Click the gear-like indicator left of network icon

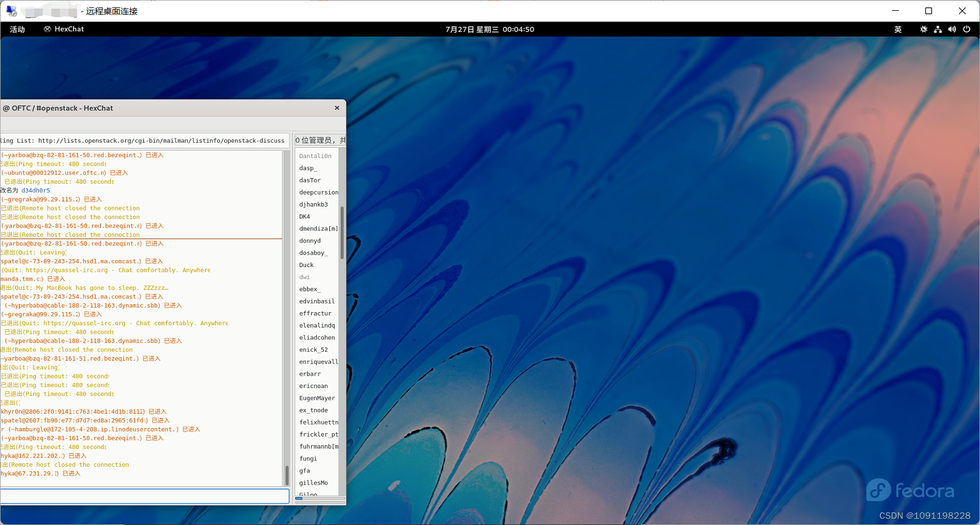coord(923,29)
